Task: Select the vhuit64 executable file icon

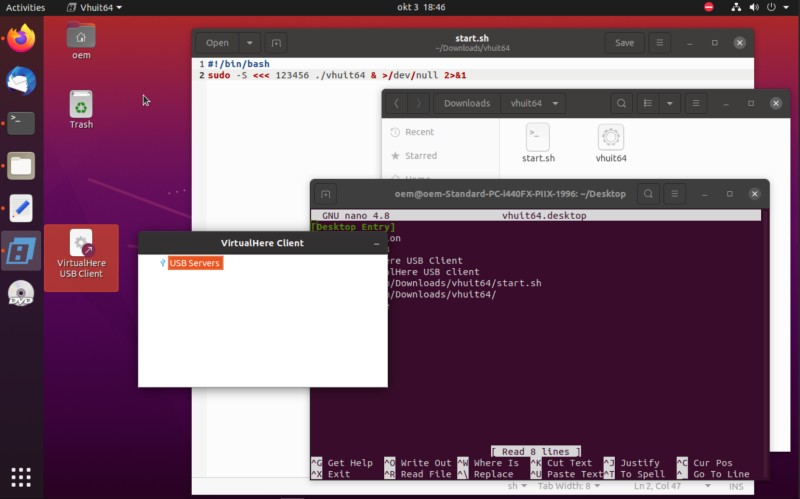Action: [x=611, y=143]
